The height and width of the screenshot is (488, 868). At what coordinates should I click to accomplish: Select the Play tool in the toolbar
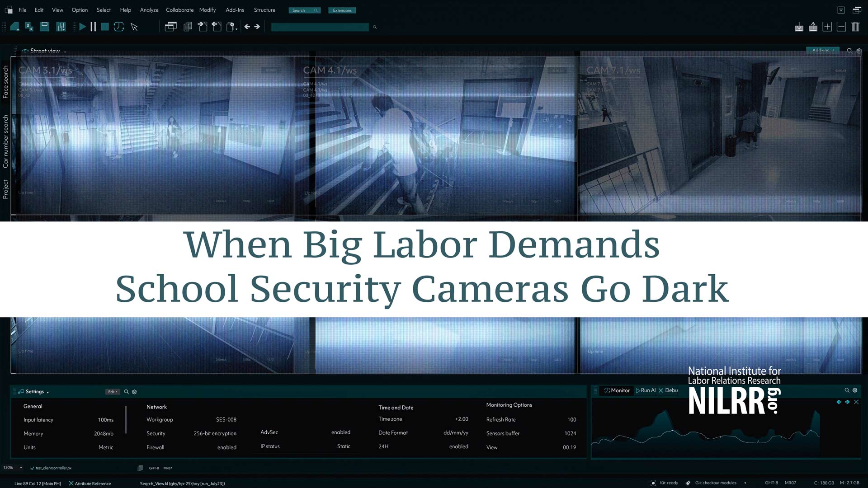[83, 27]
